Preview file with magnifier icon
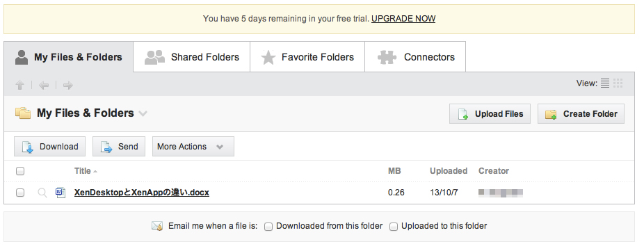644x251 pixels. (x=42, y=193)
